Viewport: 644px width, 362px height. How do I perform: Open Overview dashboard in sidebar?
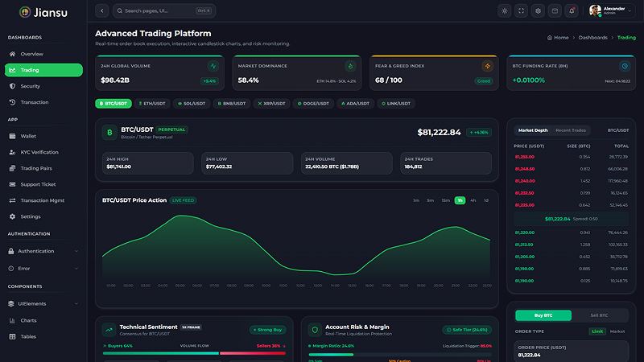pos(43,54)
